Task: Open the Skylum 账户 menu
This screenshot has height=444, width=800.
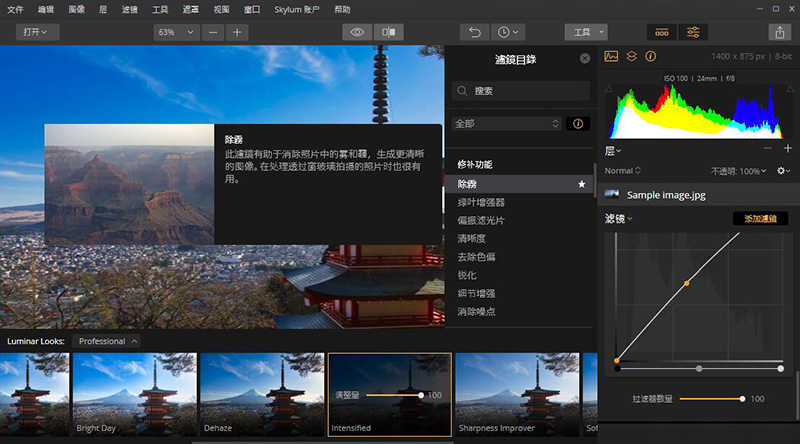Action: pyautogui.click(x=296, y=9)
